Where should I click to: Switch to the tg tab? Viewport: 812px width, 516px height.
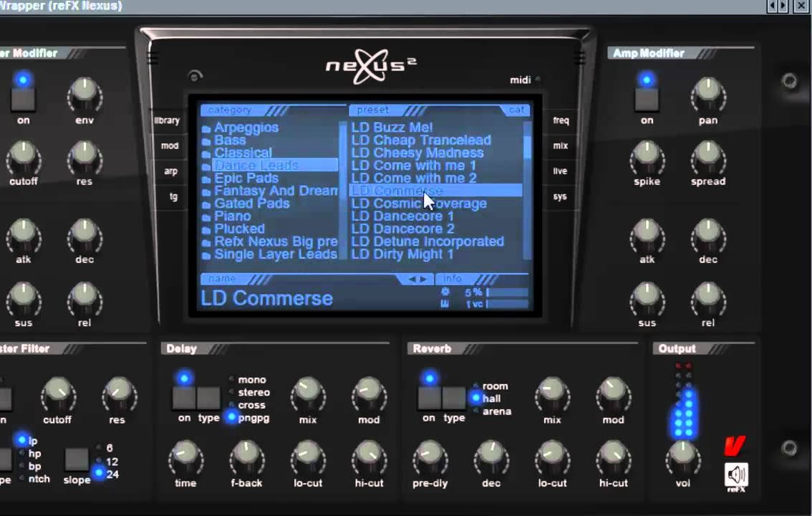(x=173, y=197)
